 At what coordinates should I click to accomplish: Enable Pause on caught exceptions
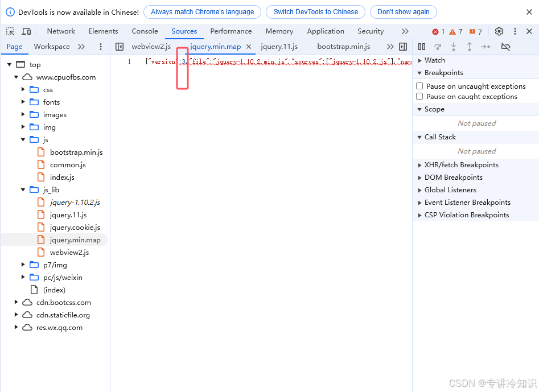click(x=418, y=97)
